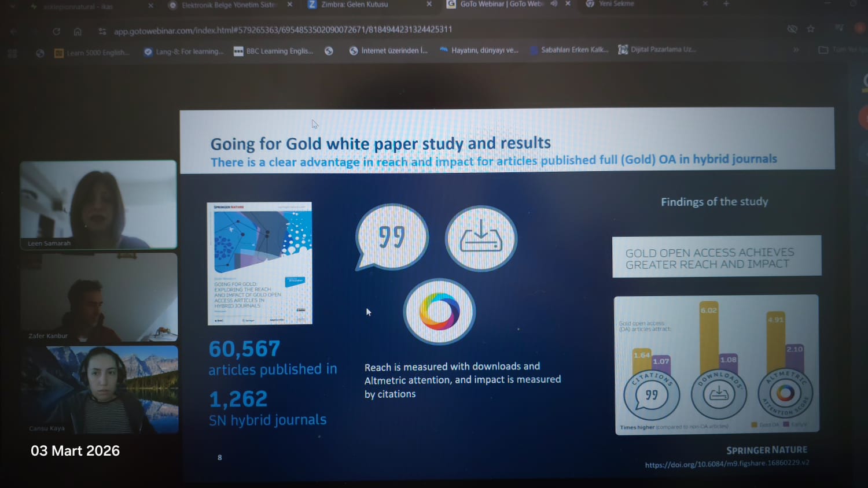868x488 pixels.
Task: Open the BBC Learning English bookmark
Action: 273,51
